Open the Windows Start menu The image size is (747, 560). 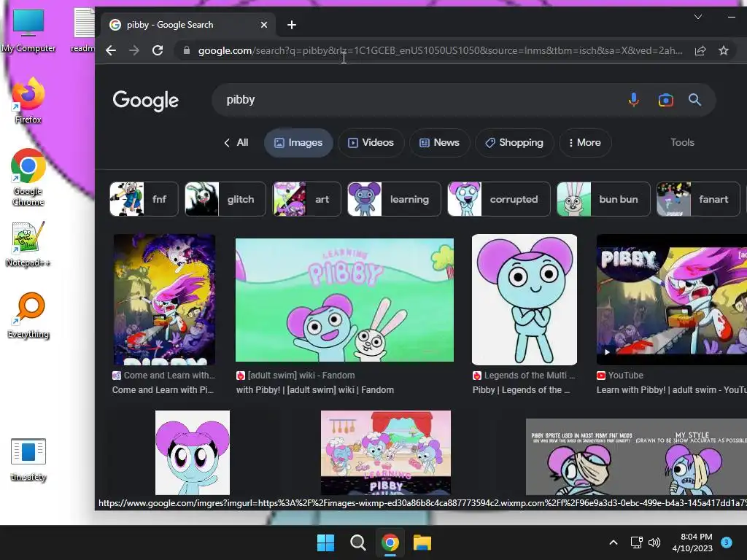[326, 542]
